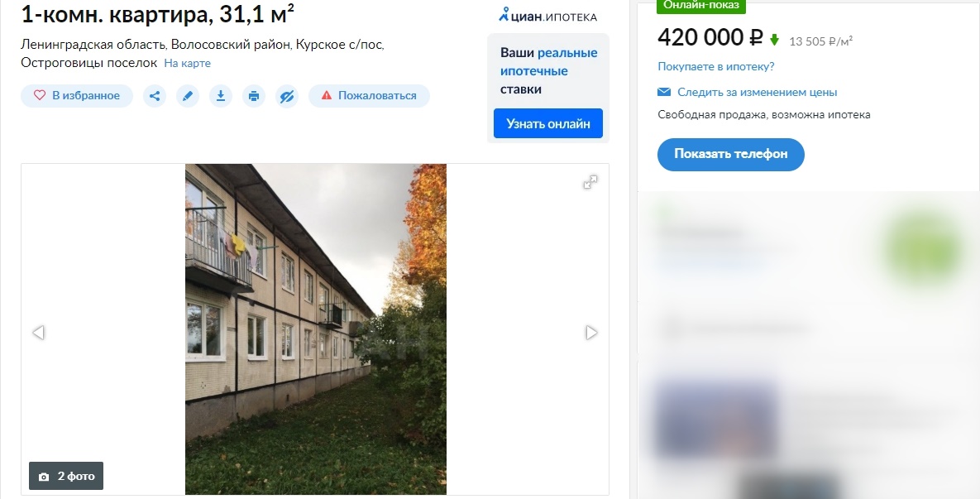Screen dimensions: 980x499
Task: Open the '2 фото' photo counter
Action: tap(66, 476)
